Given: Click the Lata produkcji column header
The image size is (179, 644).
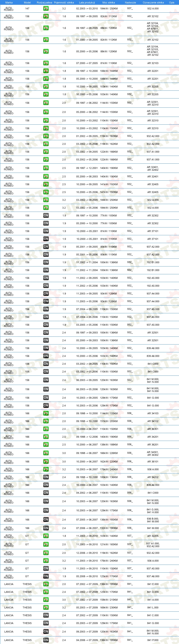Looking at the screenshot, I should tap(87, 3).
